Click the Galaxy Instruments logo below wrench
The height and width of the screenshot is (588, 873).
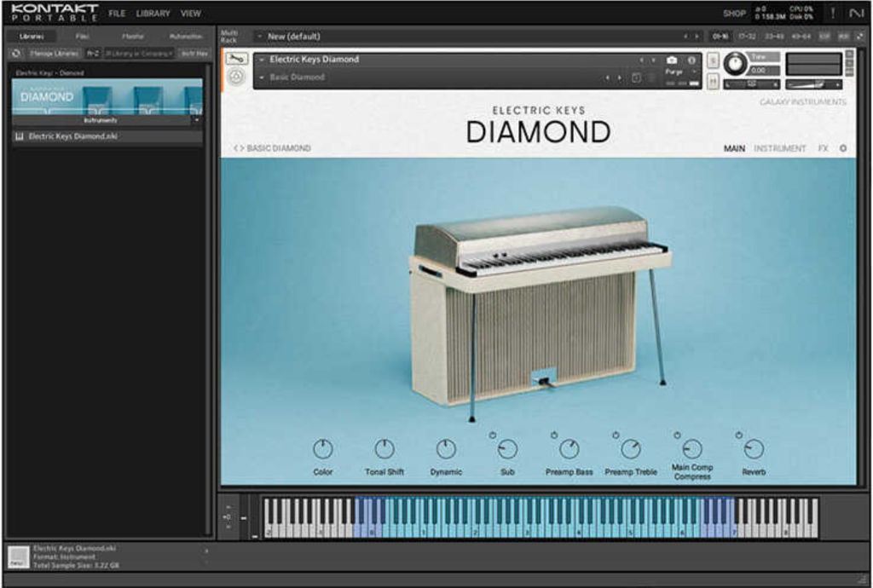pyautogui.click(x=236, y=77)
